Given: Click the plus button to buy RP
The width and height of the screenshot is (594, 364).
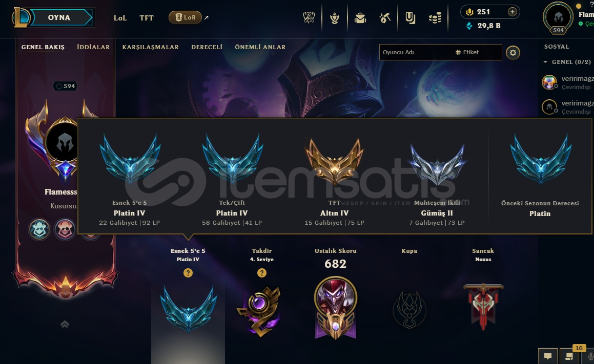Looking at the screenshot, I should (x=512, y=12).
